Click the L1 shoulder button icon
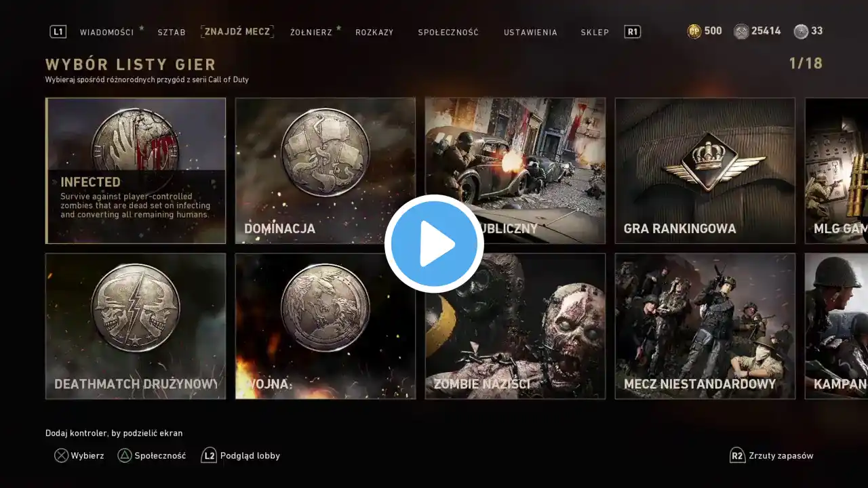 point(58,32)
